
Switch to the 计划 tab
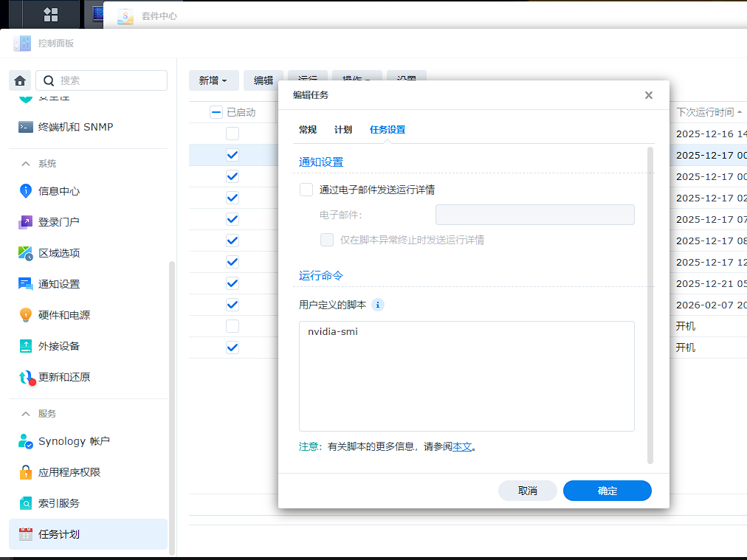[x=343, y=130]
